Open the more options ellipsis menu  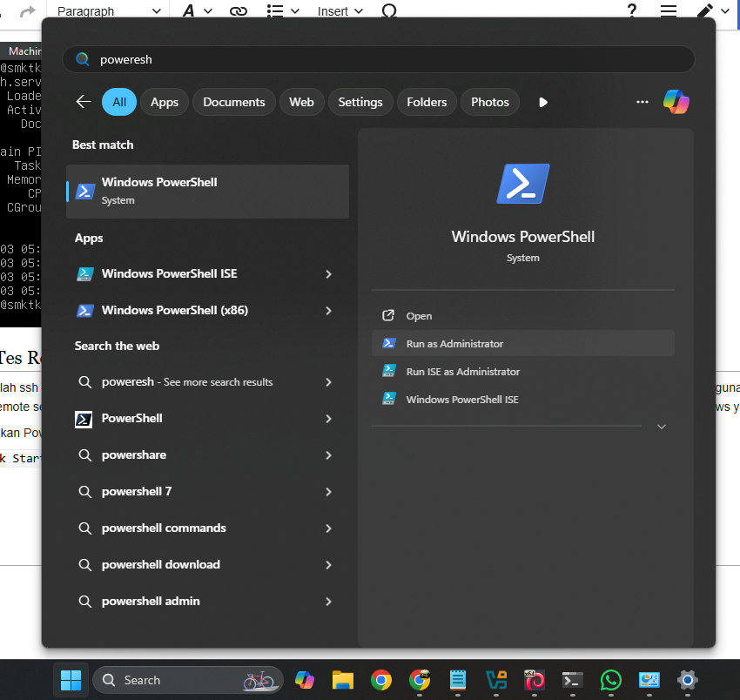(642, 102)
